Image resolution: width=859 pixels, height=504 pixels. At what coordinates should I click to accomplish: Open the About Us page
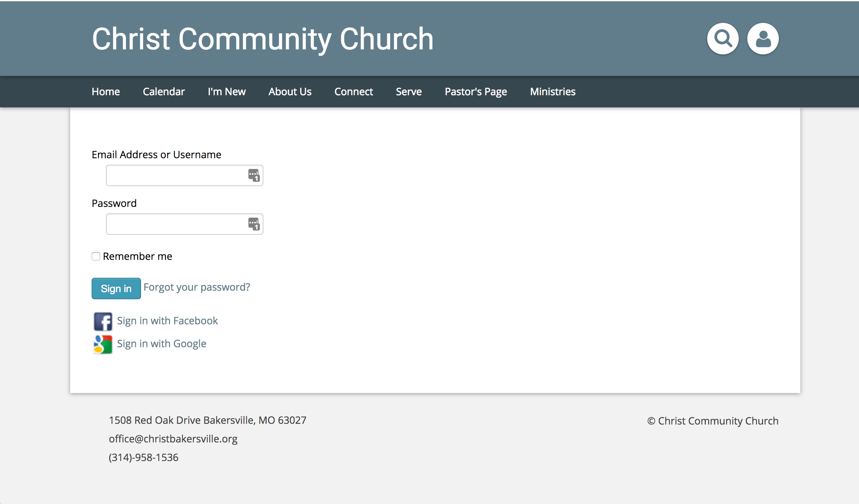pyautogui.click(x=290, y=92)
